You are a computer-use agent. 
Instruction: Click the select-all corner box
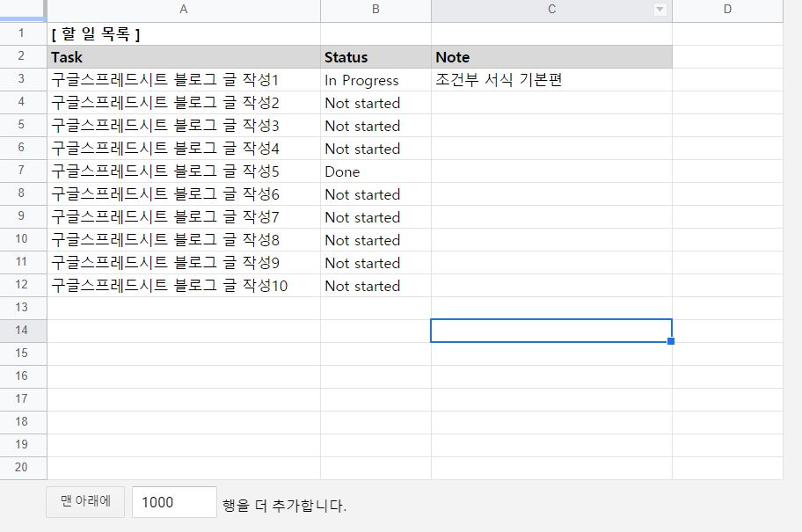pyautogui.click(x=23, y=11)
